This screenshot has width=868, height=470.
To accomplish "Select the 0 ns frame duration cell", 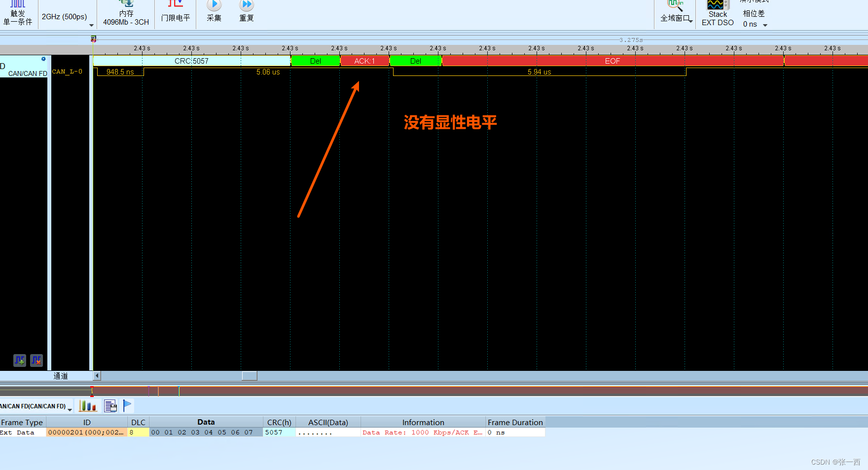I will 515,433.
